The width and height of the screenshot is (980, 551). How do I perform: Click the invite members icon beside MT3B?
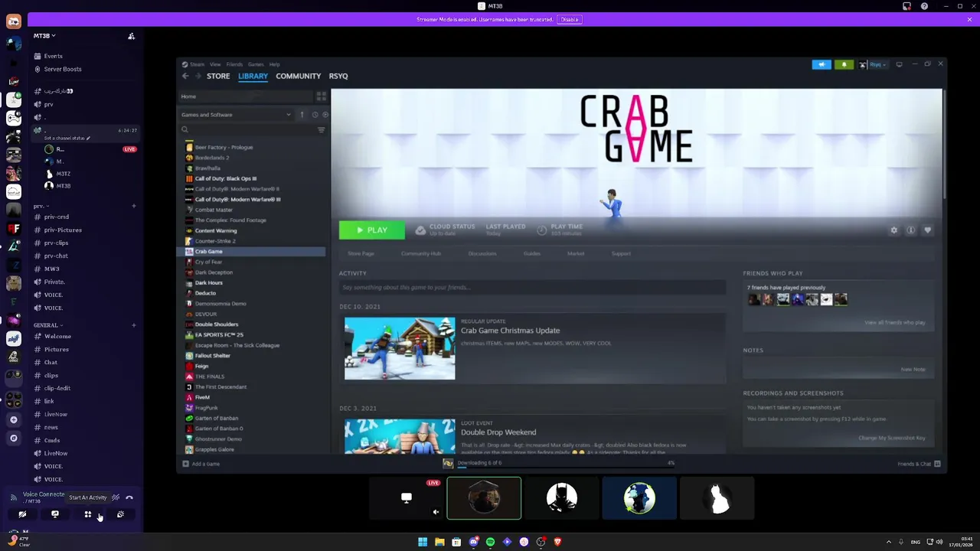click(131, 36)
